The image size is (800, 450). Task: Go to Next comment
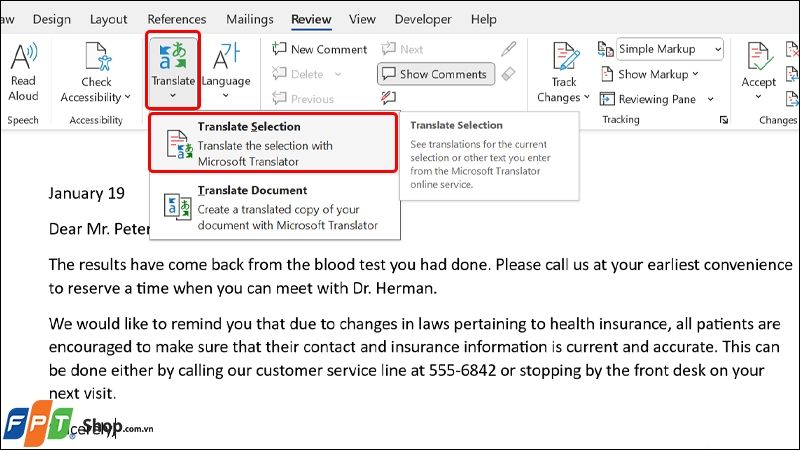[x=403, y=49]
